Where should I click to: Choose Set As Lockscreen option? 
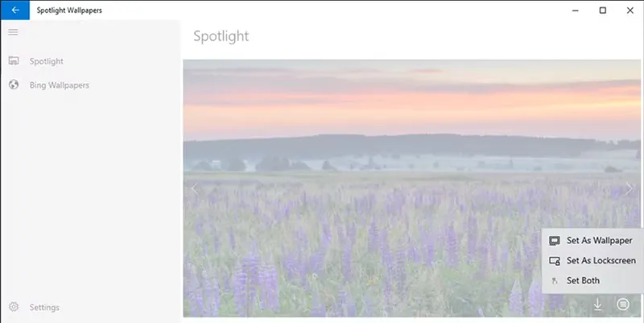click(592, 260)
